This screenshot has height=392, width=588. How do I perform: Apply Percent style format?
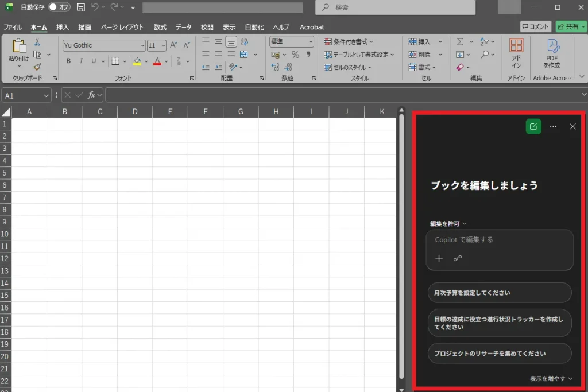tap(296, 55)
